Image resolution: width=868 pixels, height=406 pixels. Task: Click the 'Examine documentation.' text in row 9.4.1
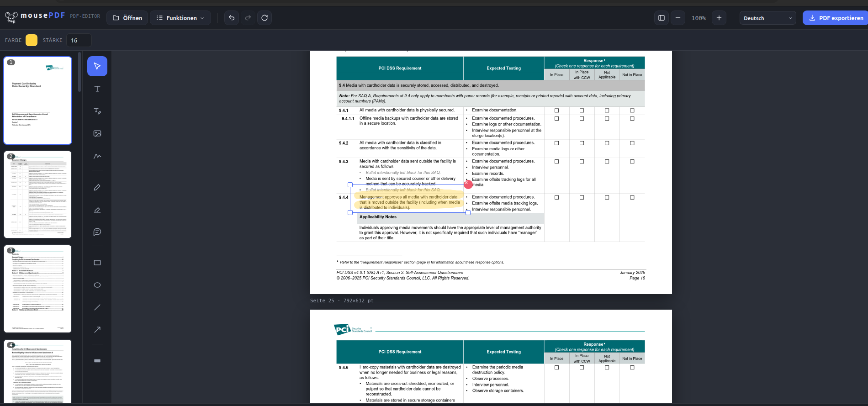(x=495, y=110)
